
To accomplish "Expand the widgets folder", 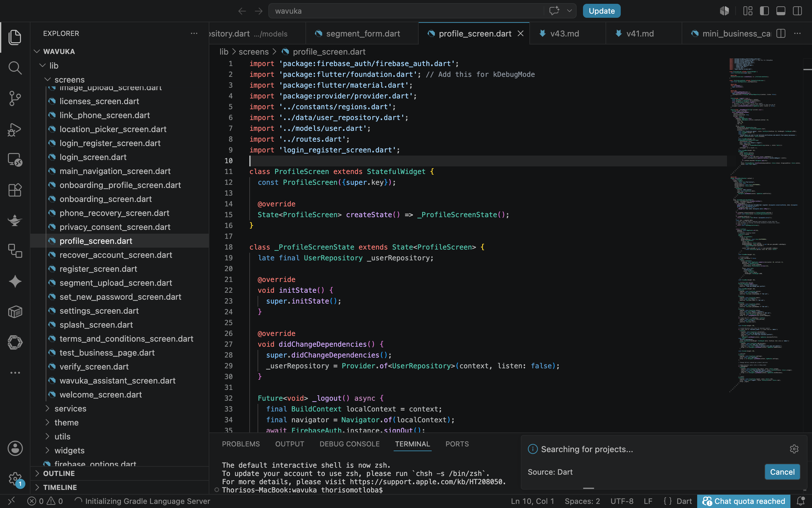I will (48, 450).
